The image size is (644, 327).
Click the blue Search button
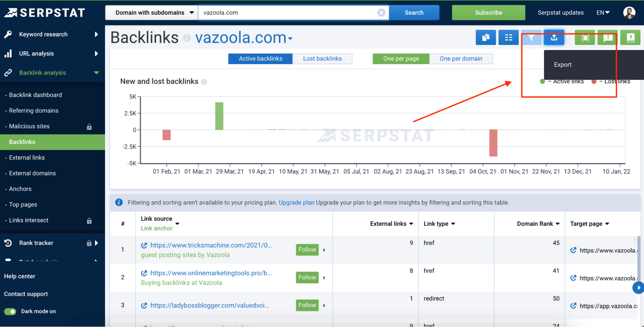click(414, 13)
